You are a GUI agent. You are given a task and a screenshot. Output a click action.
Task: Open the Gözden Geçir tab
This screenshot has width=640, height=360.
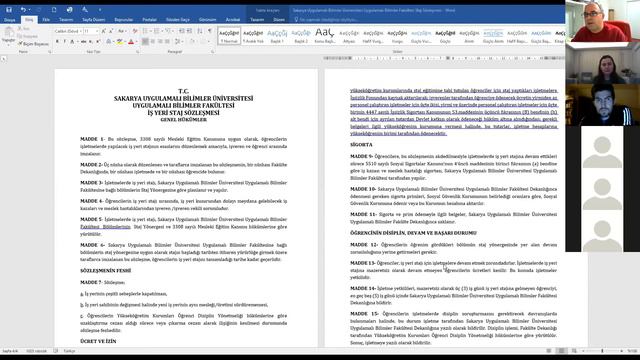point(178,20)
